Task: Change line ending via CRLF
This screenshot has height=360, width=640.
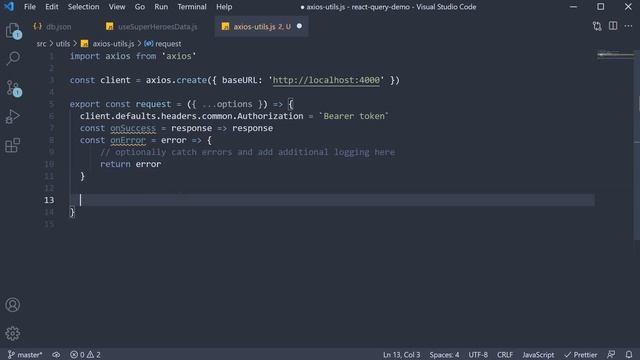Action: (x=505, y=355)
